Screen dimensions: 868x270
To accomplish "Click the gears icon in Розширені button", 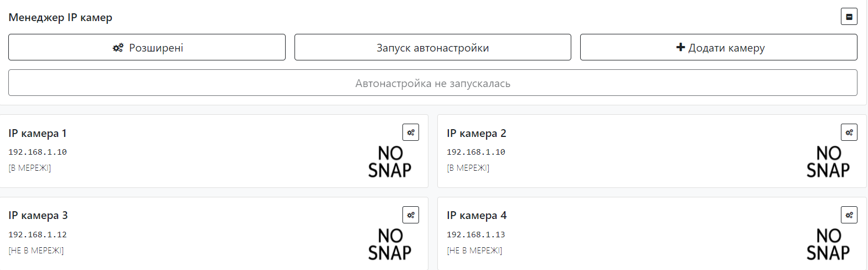I will (x=118, y=48).
